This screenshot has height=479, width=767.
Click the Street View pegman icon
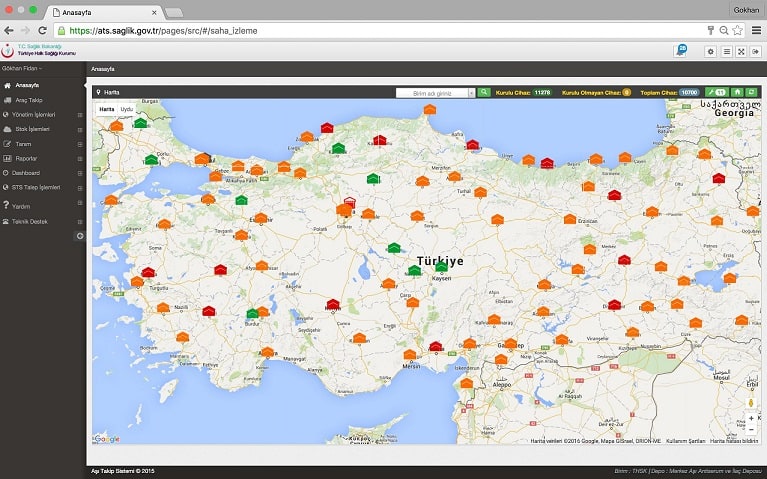[x=751, y=403]
